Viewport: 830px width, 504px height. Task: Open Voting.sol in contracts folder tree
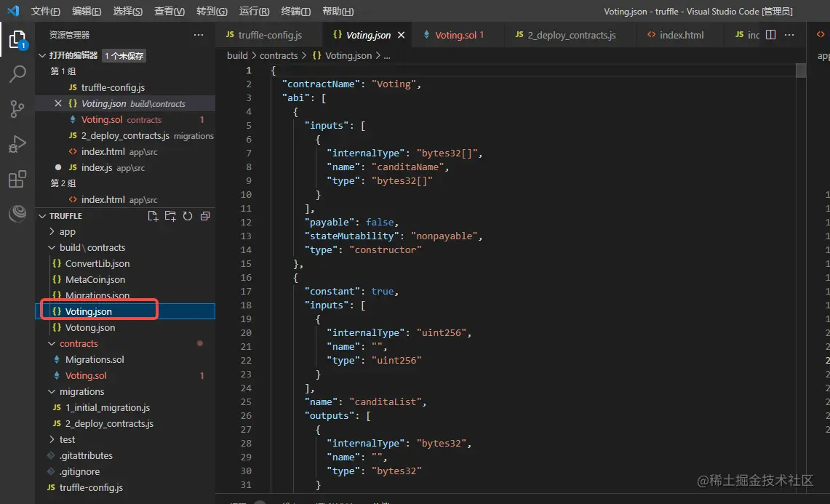[x=125, y=375]
